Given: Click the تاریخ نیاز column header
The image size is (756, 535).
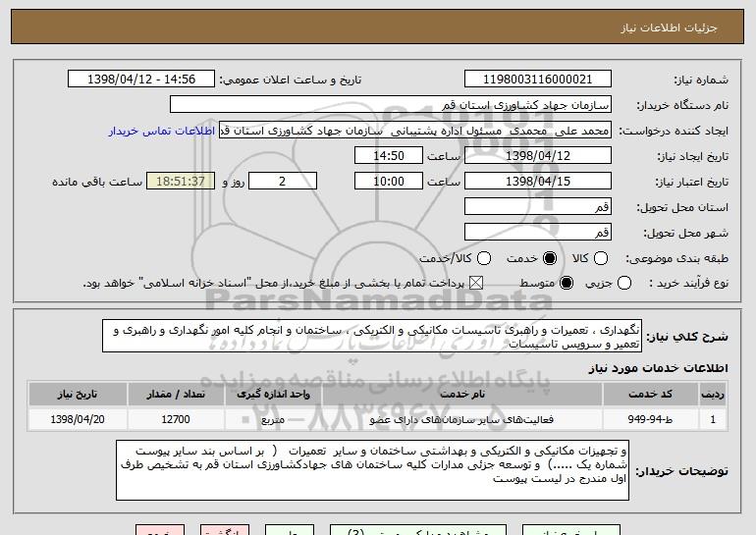Looking at the screenshot, I should coord(78,395).
